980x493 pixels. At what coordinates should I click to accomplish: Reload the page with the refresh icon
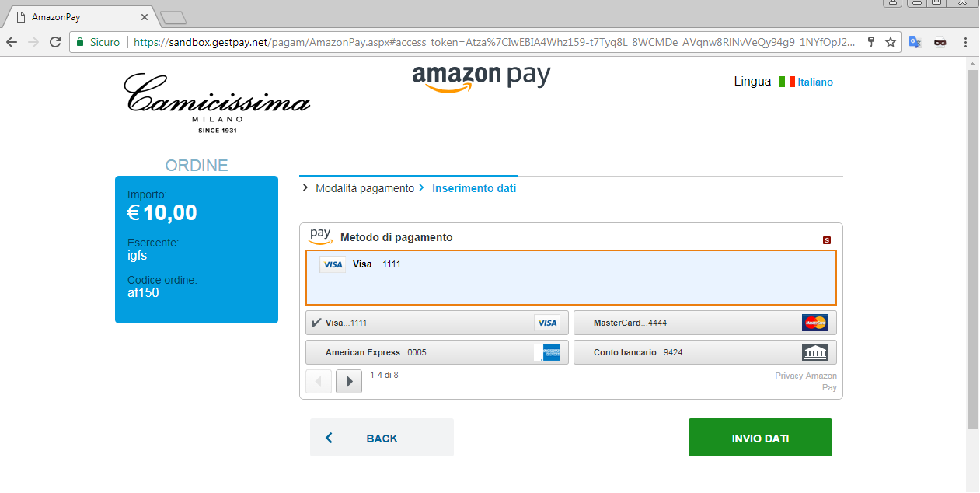tap(55, 42)
